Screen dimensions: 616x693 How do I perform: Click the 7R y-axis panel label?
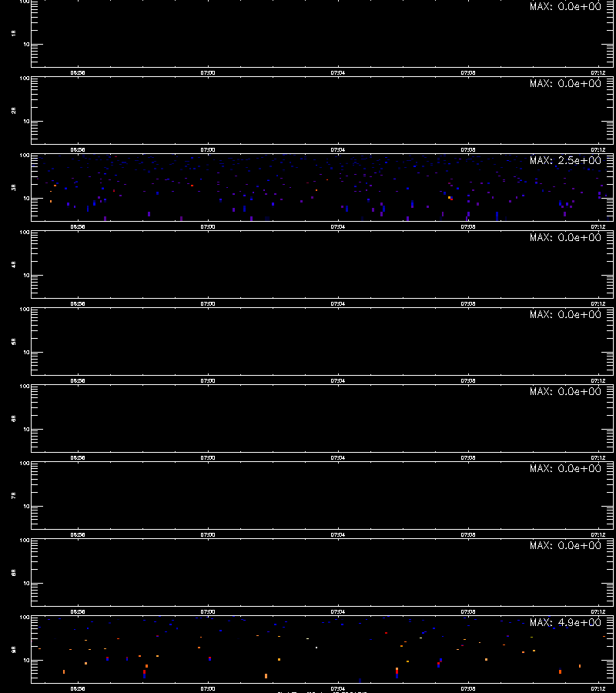[x=14, y=495]
